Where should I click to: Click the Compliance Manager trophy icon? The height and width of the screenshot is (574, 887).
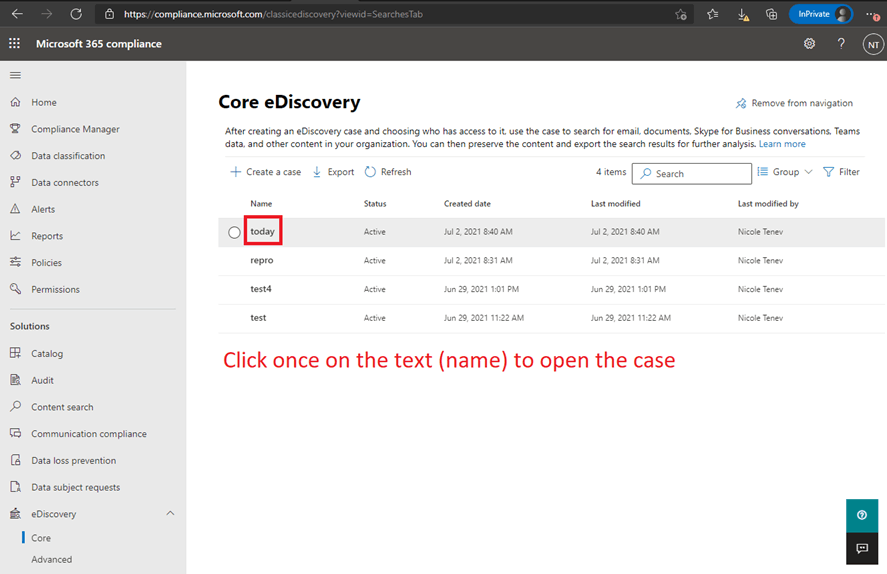tap(15, 129)
